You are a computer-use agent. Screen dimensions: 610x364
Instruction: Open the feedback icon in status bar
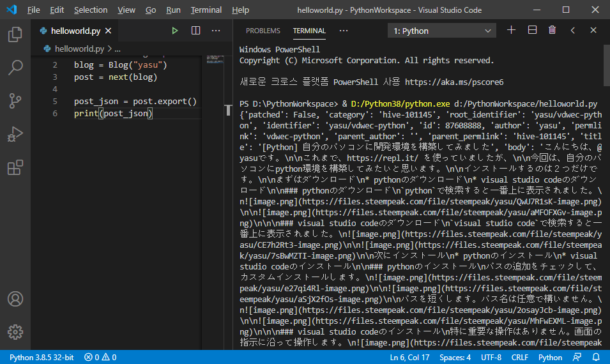pyautogui.click(x=577, y=357)
